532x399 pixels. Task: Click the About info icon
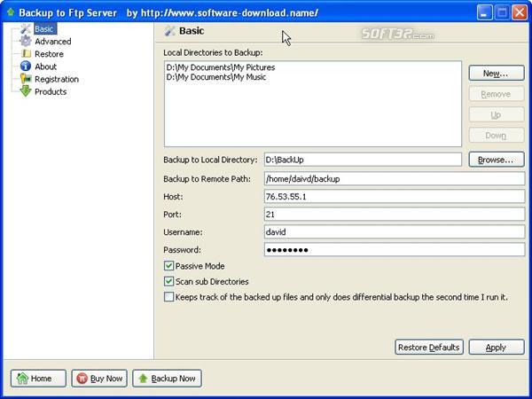pyautogui.click(x=26, y=66)
